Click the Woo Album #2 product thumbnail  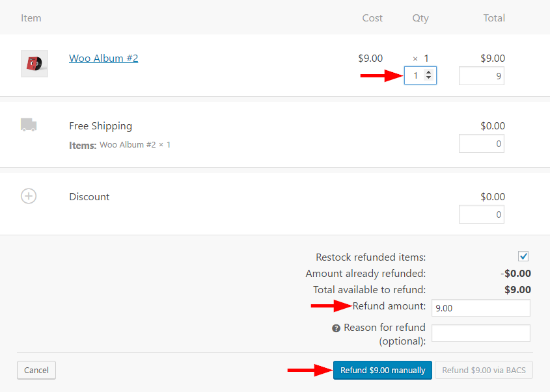point(34,64)
